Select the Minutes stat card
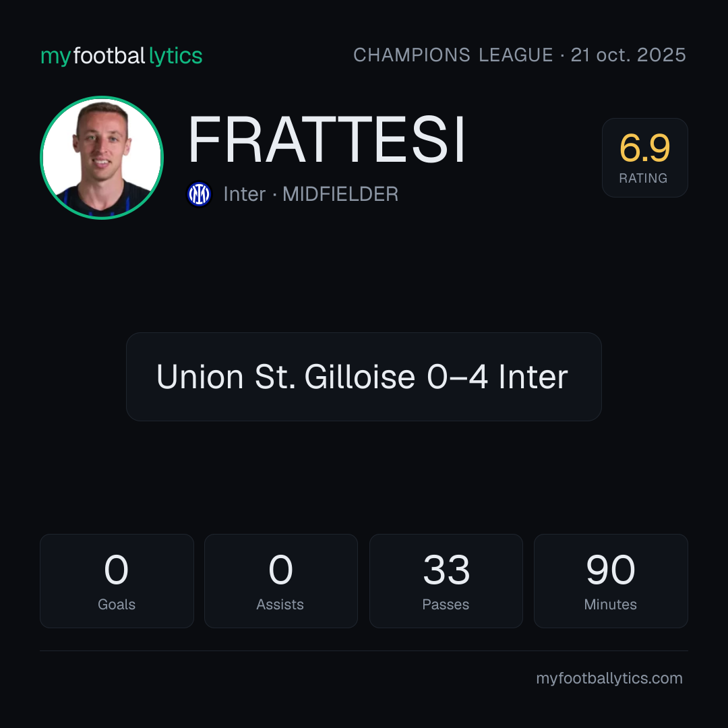This screenshot has width=728, height=728. tap(611, 581)
